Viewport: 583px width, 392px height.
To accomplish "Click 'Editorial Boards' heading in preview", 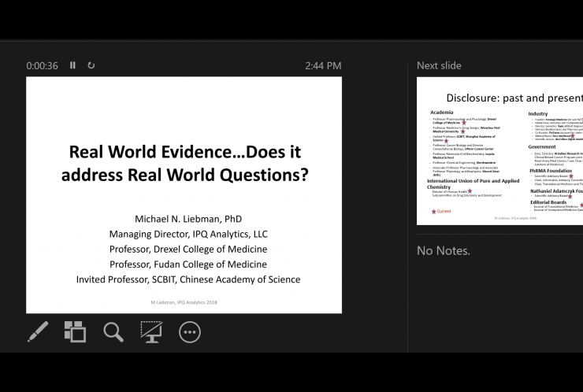I will click(548, 202).
